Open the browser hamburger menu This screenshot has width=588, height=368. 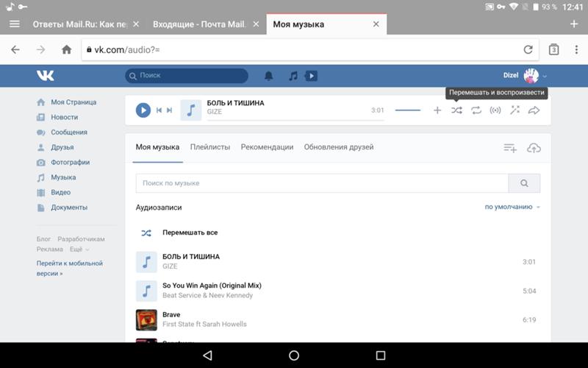14,24
